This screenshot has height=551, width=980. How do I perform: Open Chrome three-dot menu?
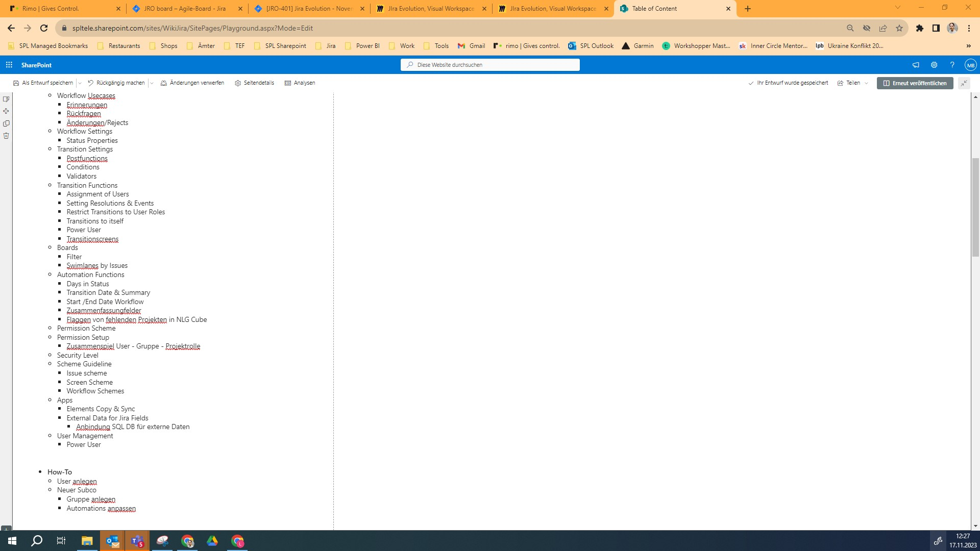pos(969,28)
